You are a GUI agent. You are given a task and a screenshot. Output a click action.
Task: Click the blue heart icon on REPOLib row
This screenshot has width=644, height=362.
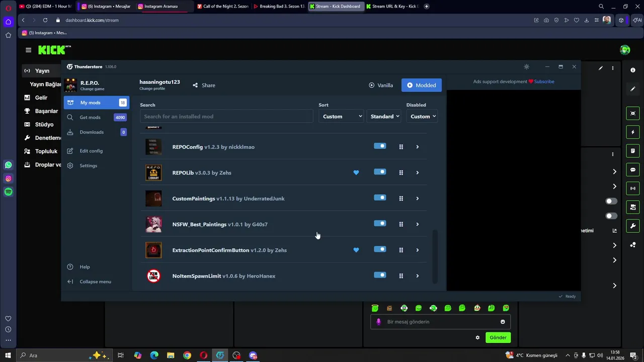(x=356, y=172)
